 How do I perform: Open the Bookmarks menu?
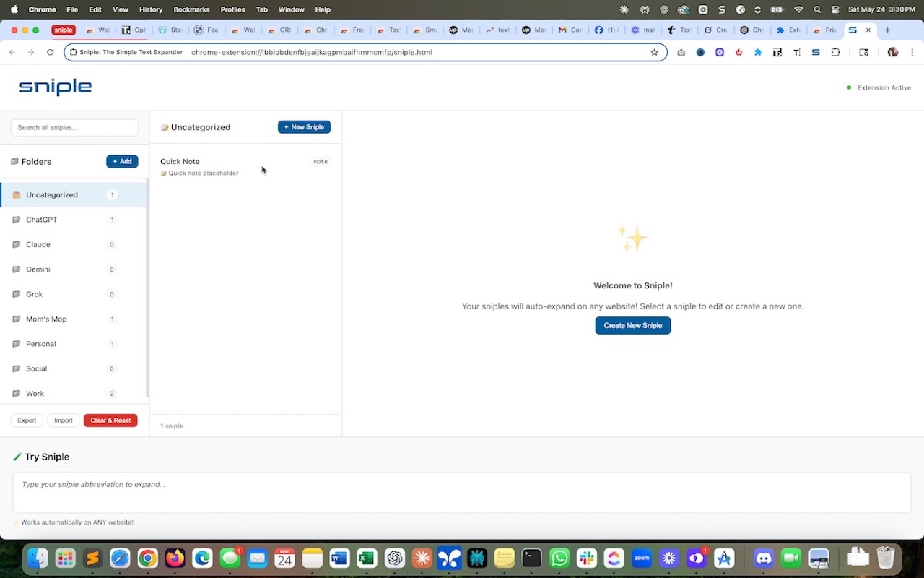(x=191, y=9)
